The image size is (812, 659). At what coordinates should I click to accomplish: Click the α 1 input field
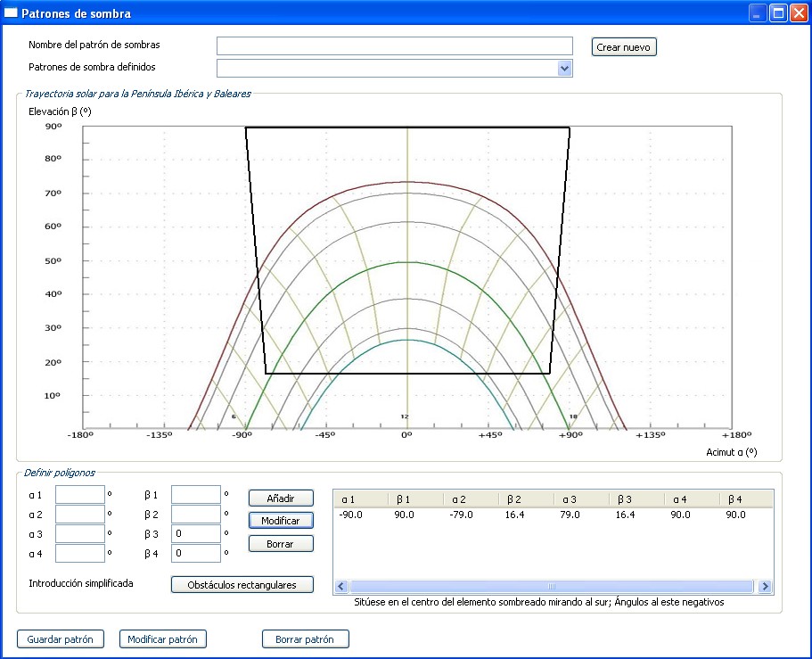click(80, 494)
